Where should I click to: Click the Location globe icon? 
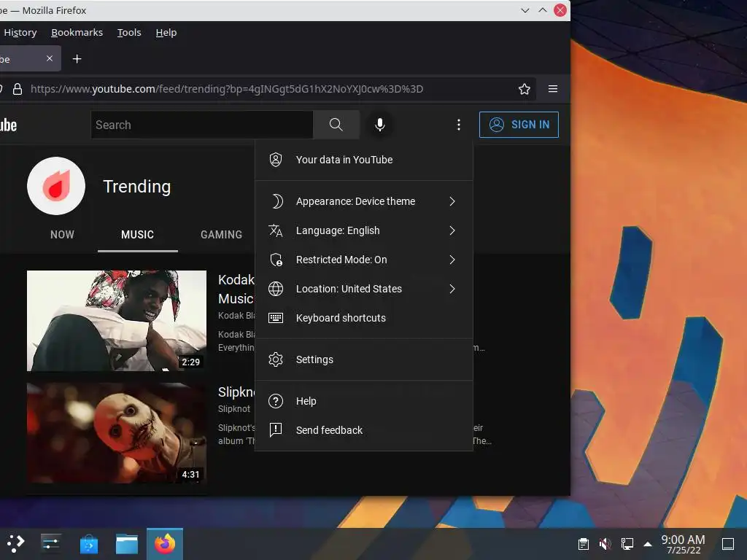276,289
